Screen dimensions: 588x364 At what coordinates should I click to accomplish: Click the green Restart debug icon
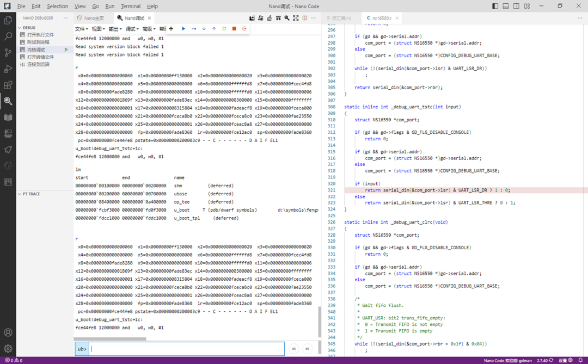click(224, 29)
